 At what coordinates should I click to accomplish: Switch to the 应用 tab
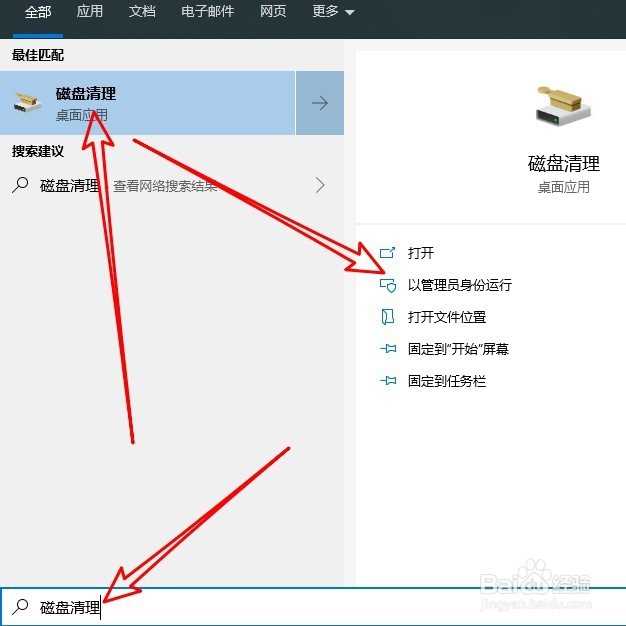point(90,11)
